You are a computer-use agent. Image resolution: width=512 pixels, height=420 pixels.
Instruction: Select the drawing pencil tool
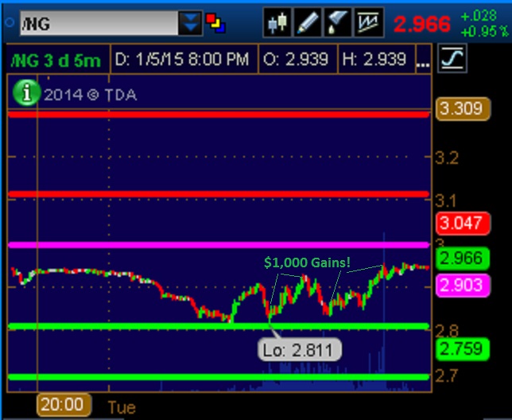307,23
